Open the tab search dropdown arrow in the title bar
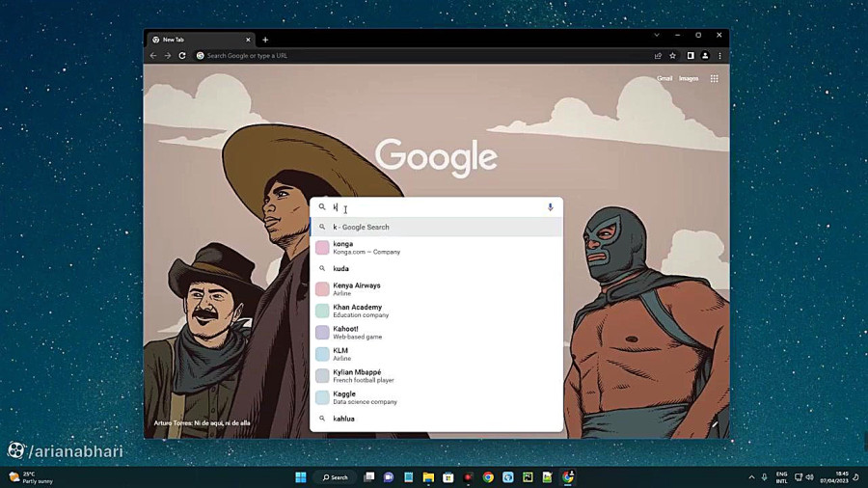The width and height of the screenshot is (868, 488). click(657, 35)
